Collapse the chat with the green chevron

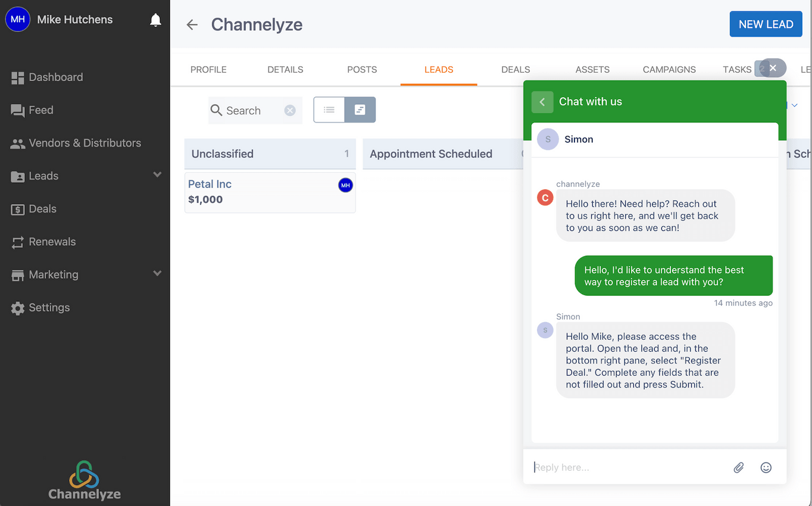click(542, 102)
